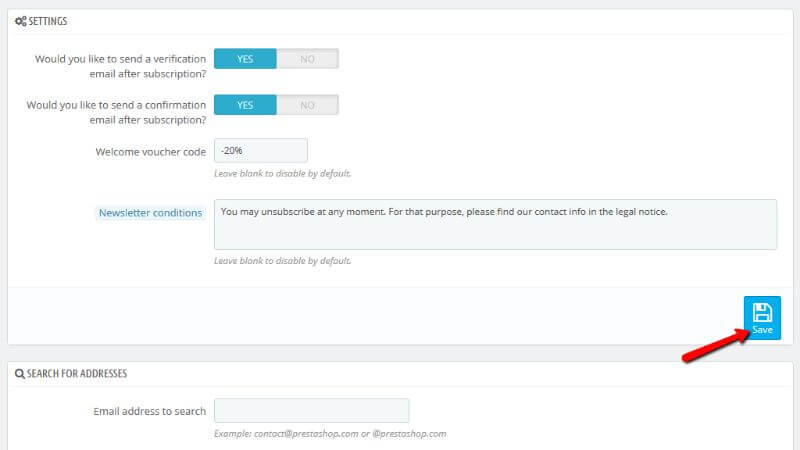Click the hint text below voucher code field

point(282,173)
